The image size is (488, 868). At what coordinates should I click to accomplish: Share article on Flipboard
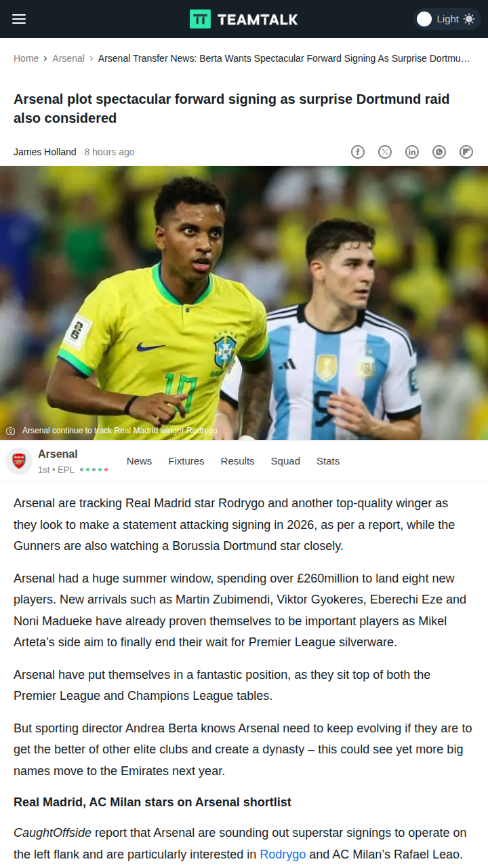466,152
